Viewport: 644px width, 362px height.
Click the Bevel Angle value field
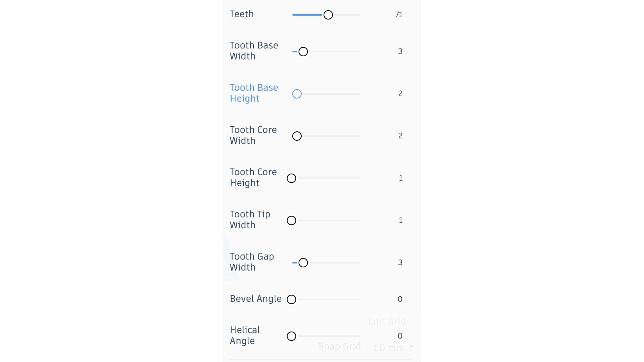coord(400,299)
